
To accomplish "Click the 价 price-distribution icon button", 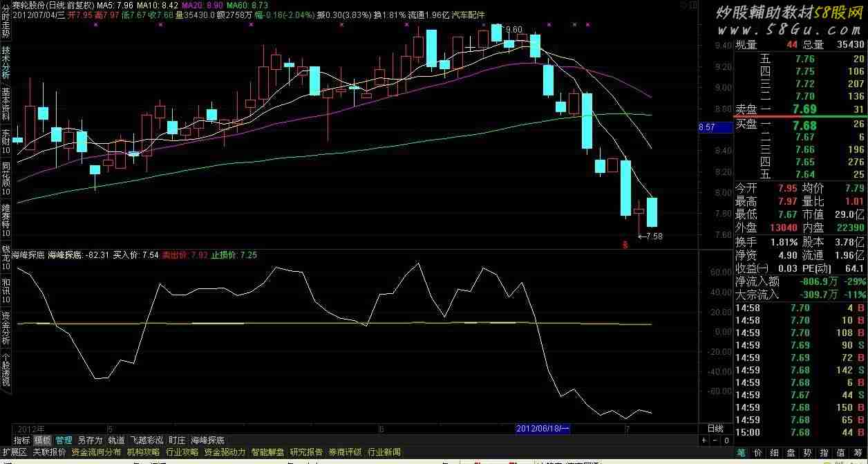I will (758, 452).
